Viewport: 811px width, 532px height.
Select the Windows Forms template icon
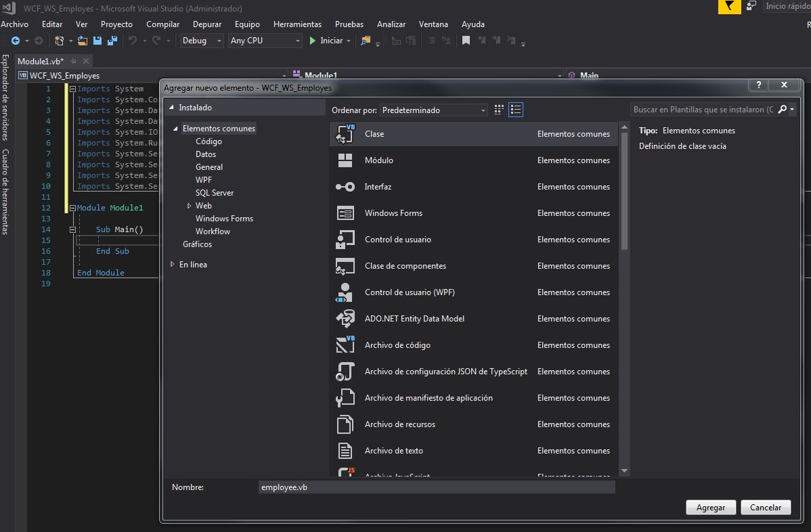pos(345,213)
